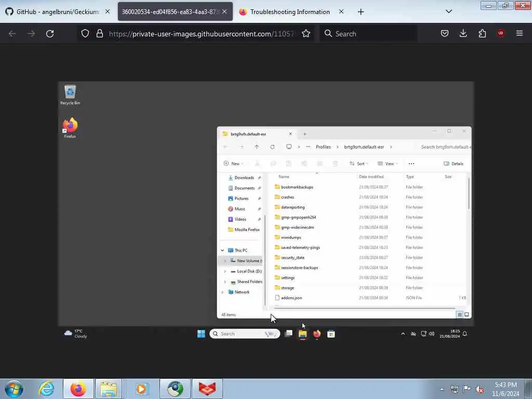Viewport: 532px width, 399px height.
Task: Select the addons.json file row
Action: pos(370,298)
